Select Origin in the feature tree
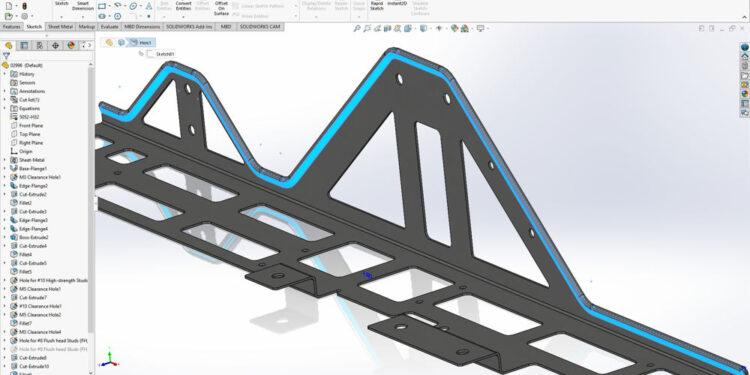The width and height of the screenshot is (750, 375). (26, 151)
